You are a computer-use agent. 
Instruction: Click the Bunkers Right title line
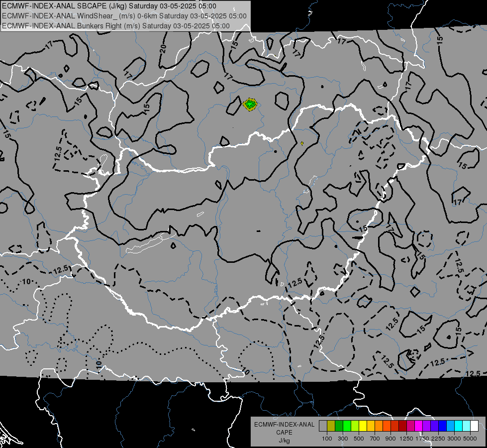(116, 26)
